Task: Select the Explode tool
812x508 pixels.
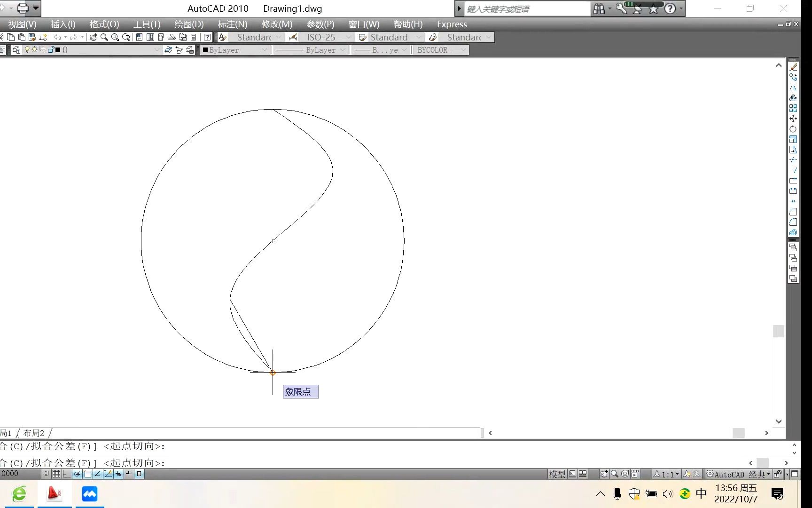Action: 793,232
